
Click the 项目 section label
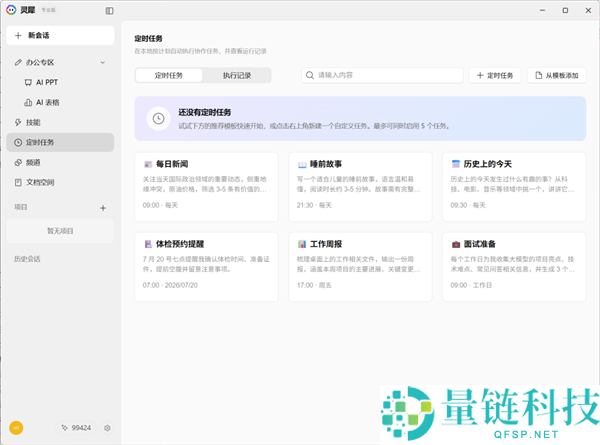point(21,207)
